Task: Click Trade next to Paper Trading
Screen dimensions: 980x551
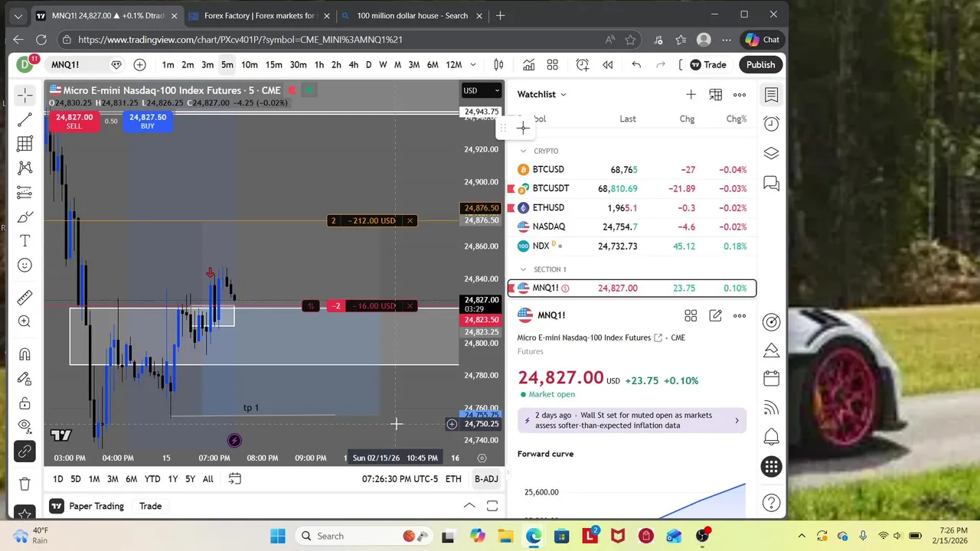Action: pyautogui.click(x=150, y=506)
